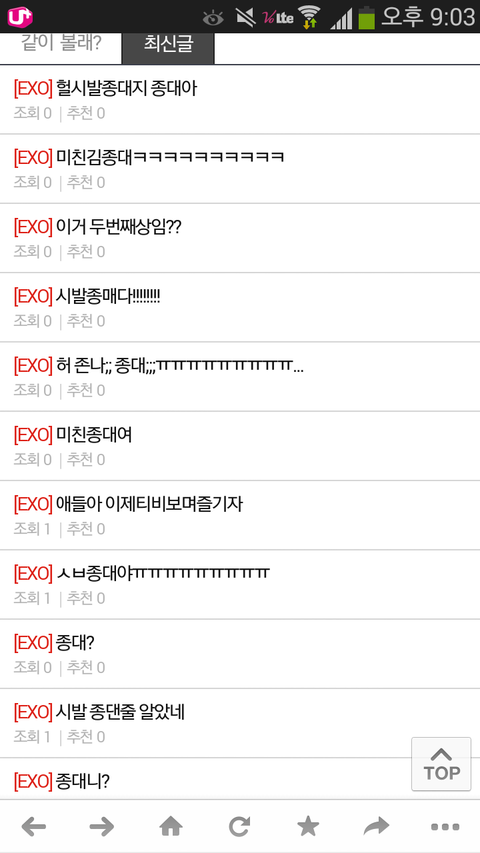The height and width of the screenshot is (853, 480).
Task: Open post 이거 두번째상임??
Action: point(240,238)
